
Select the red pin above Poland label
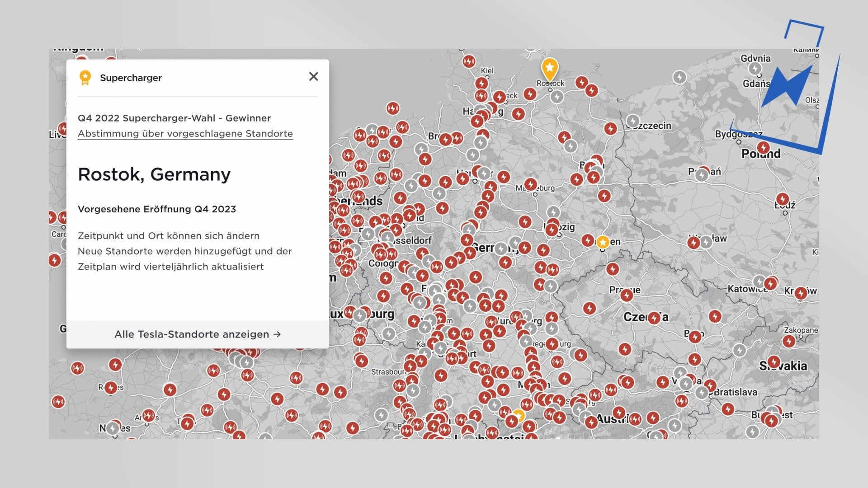pos(763,147)
